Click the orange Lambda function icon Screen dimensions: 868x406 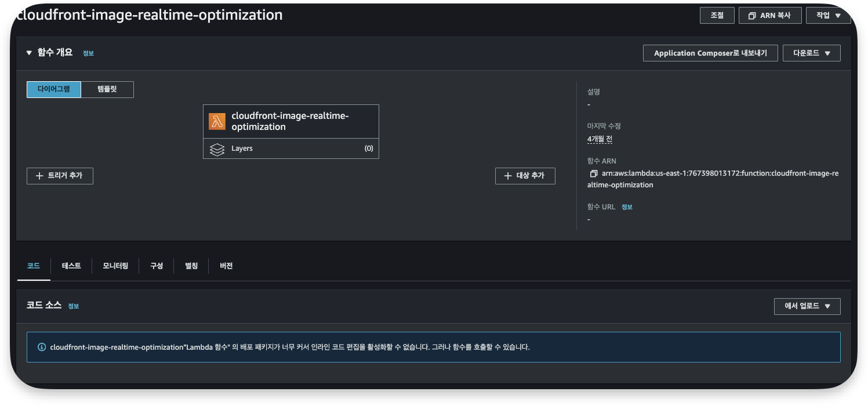tap(217, 121)
